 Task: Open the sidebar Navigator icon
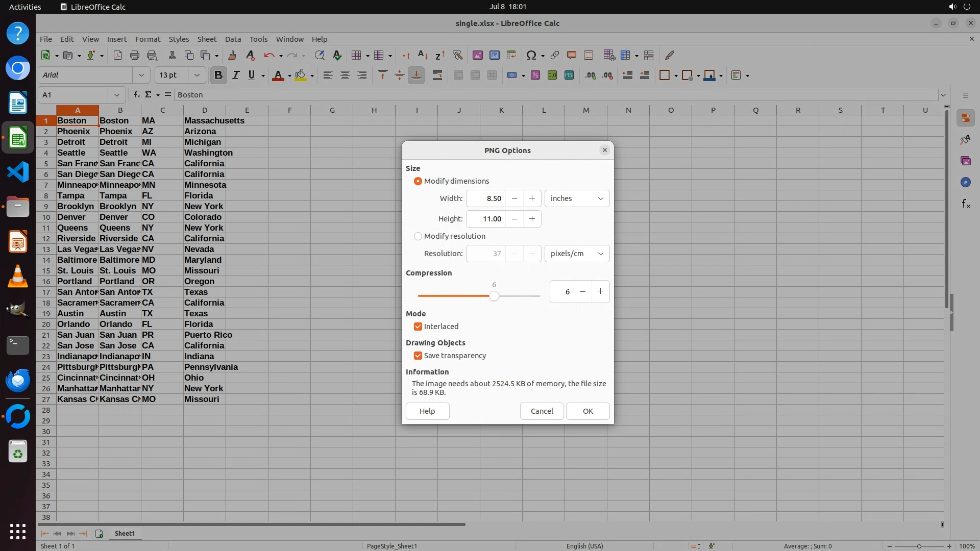point(965,182)
